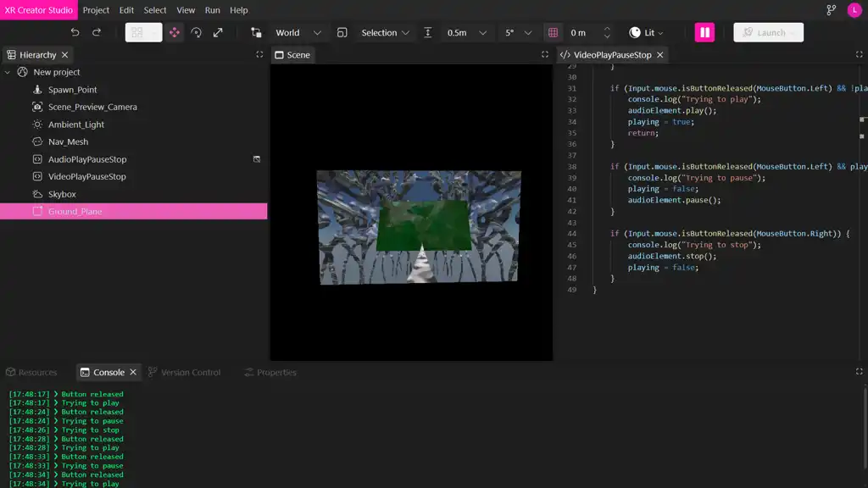Select the Ground_Plane hierarchy item

(x=133, y=211)
